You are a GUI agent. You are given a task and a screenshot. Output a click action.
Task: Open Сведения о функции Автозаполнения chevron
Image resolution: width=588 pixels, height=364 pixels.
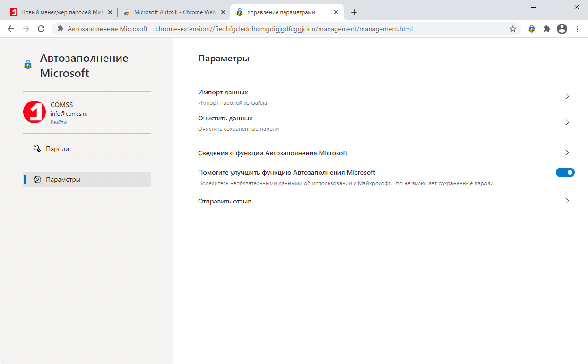point(567,152)
